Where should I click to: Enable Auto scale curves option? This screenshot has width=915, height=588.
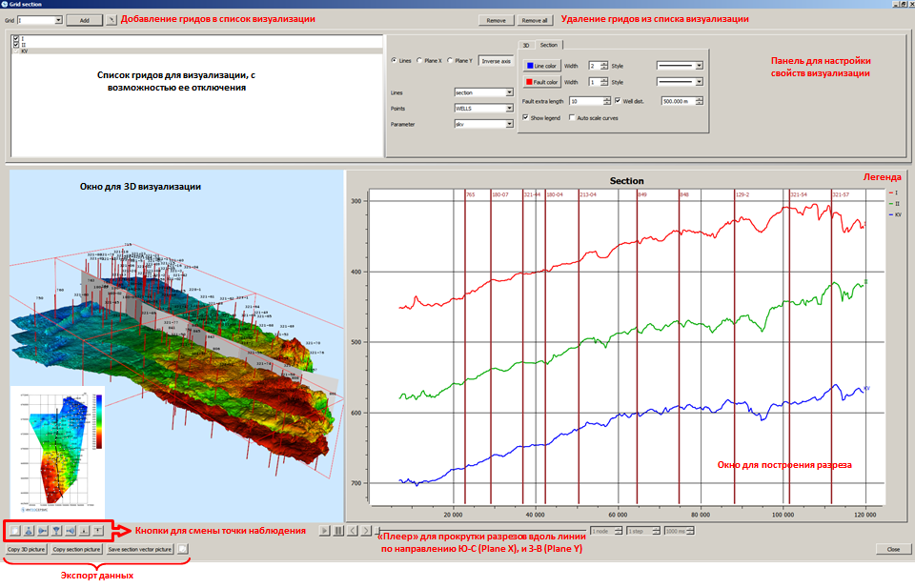pos(572,117)
